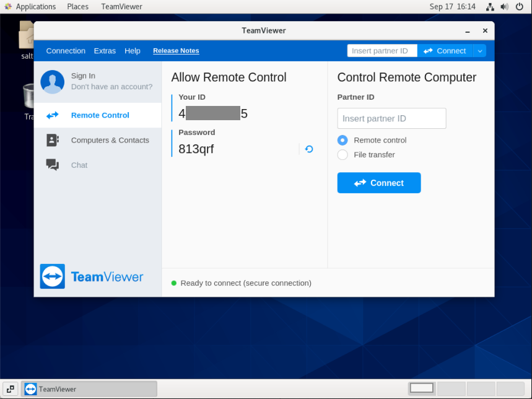Select the Remote Control sidebar tab
Image resolution: width=532 pixels, height=399 pixels.
tap(98, 115)
